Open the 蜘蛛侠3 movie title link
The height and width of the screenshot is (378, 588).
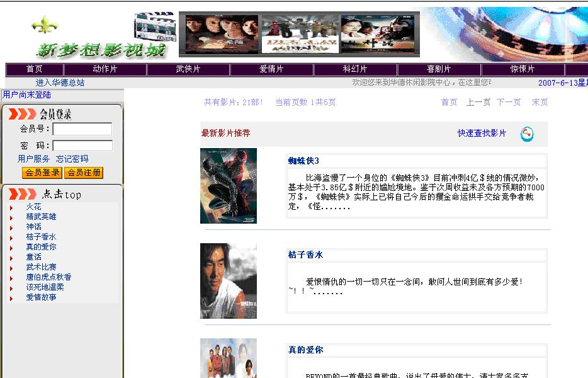pos(303,161)
